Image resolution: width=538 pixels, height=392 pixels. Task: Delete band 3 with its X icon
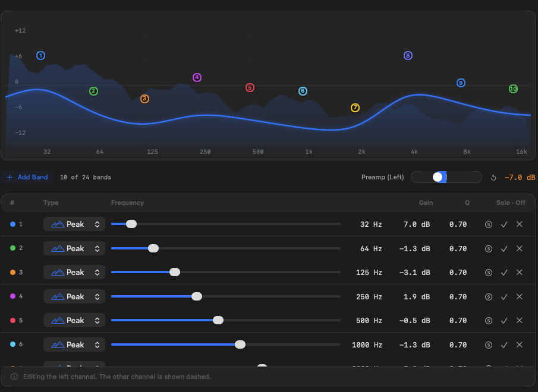pyautogui.click(x=520, y=272)
